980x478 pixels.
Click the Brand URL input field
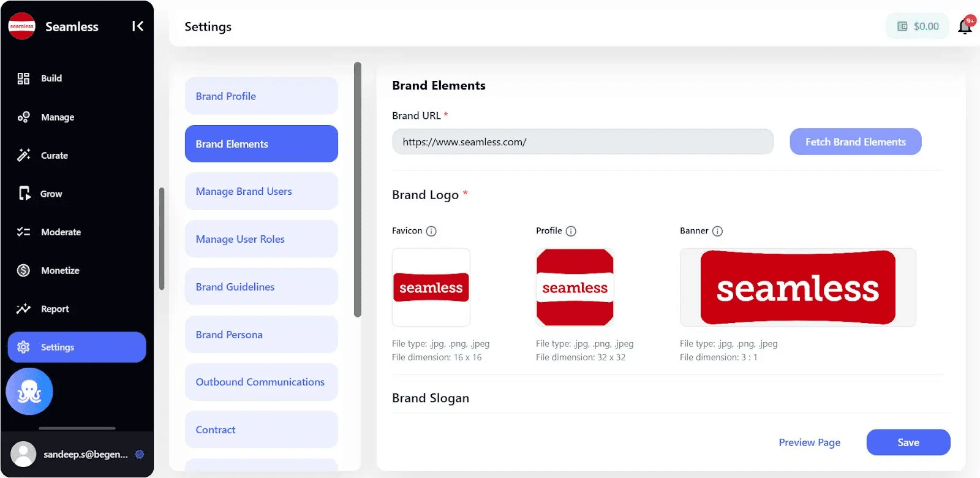(583, 142)
